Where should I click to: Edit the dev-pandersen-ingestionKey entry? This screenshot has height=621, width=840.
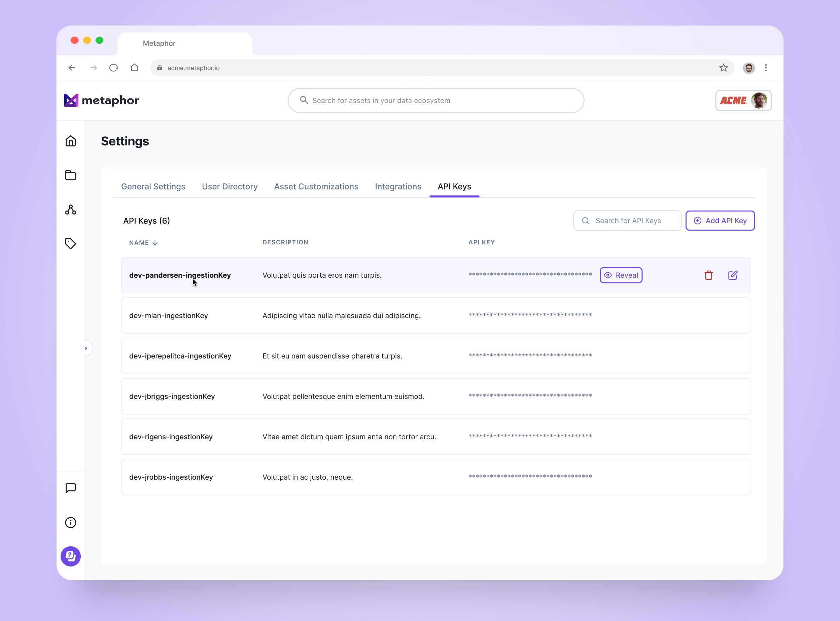[733, 275]
